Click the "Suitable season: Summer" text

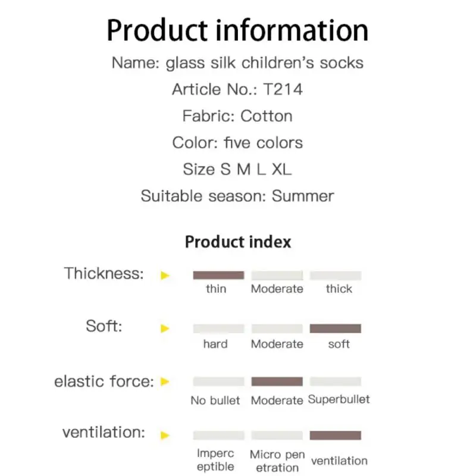[x=237, y=196]
